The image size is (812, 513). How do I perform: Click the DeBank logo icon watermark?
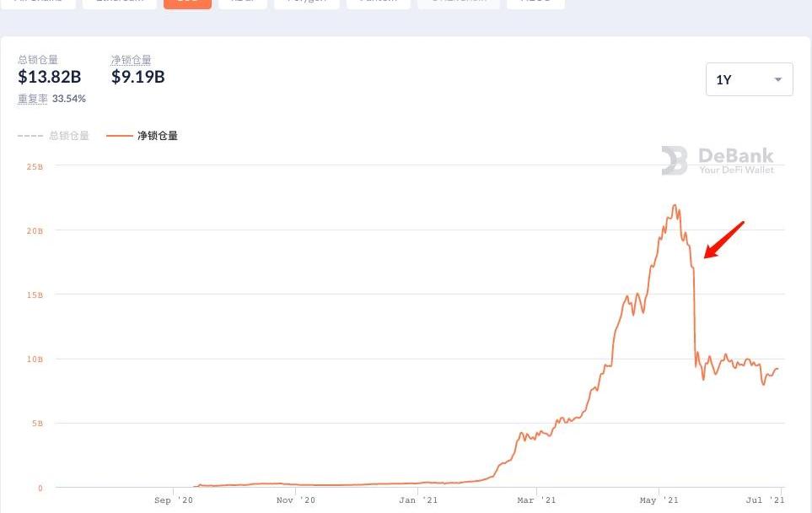pyautogui.click(x=675, y=160)
